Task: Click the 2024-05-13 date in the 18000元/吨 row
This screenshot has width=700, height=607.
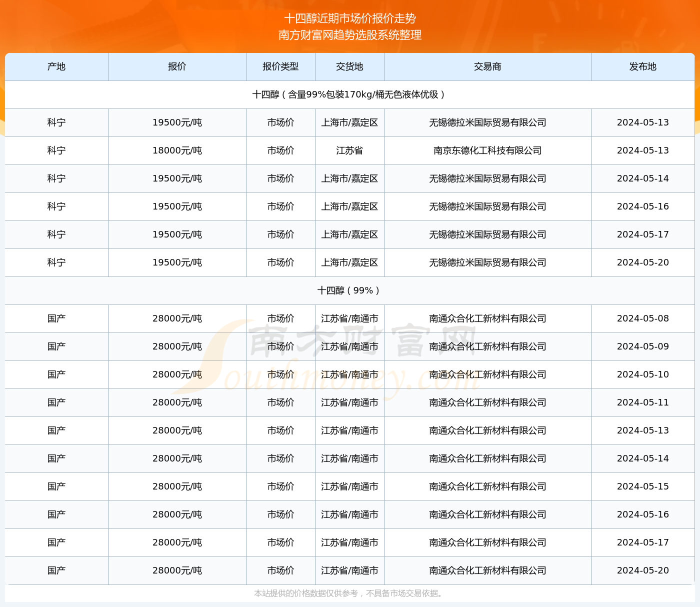Action: [x=643, y=150]
